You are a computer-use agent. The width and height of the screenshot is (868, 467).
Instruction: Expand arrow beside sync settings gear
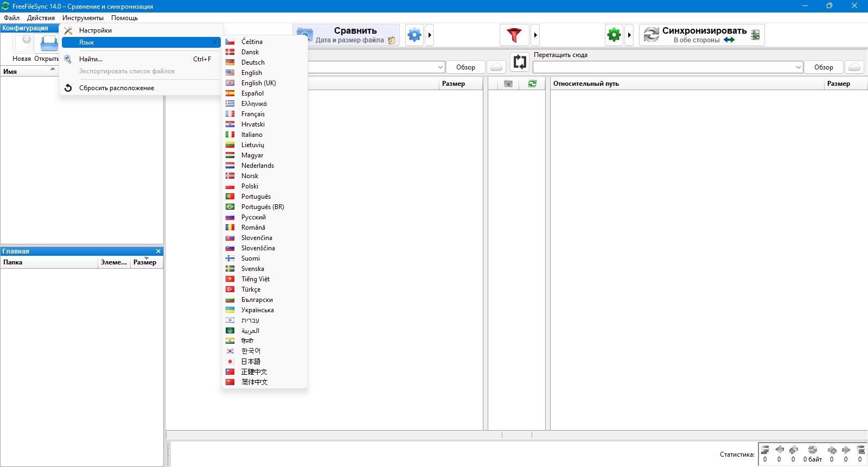coord(629,35)
